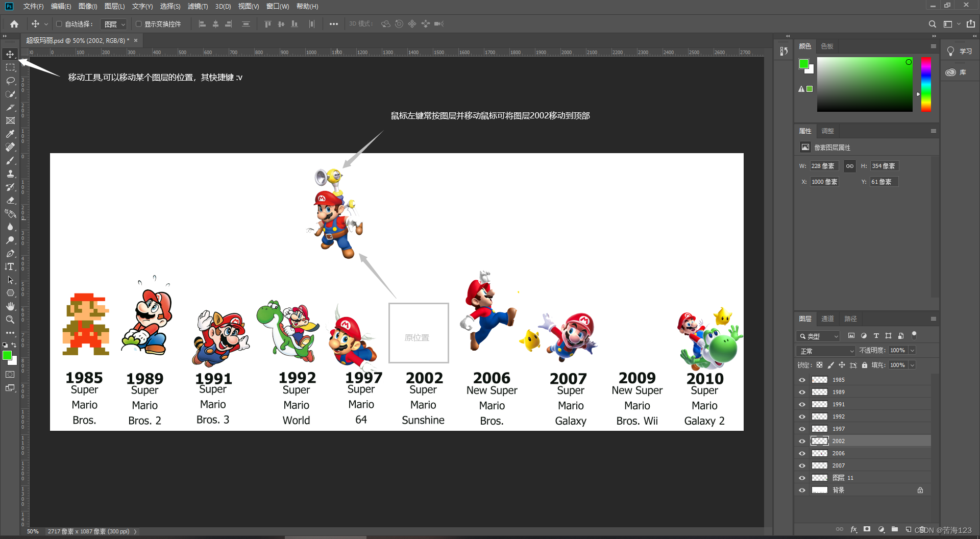Click more options ellipsis in options bar

pos(334,24)
